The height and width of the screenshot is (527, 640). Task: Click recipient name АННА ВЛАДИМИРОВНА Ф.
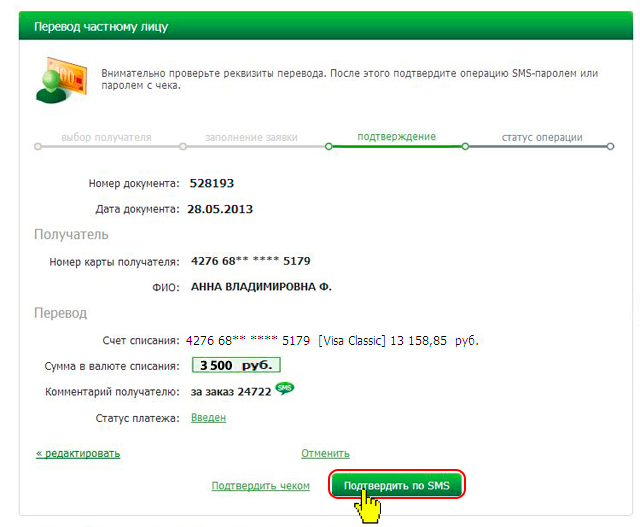tap(261, 286)
